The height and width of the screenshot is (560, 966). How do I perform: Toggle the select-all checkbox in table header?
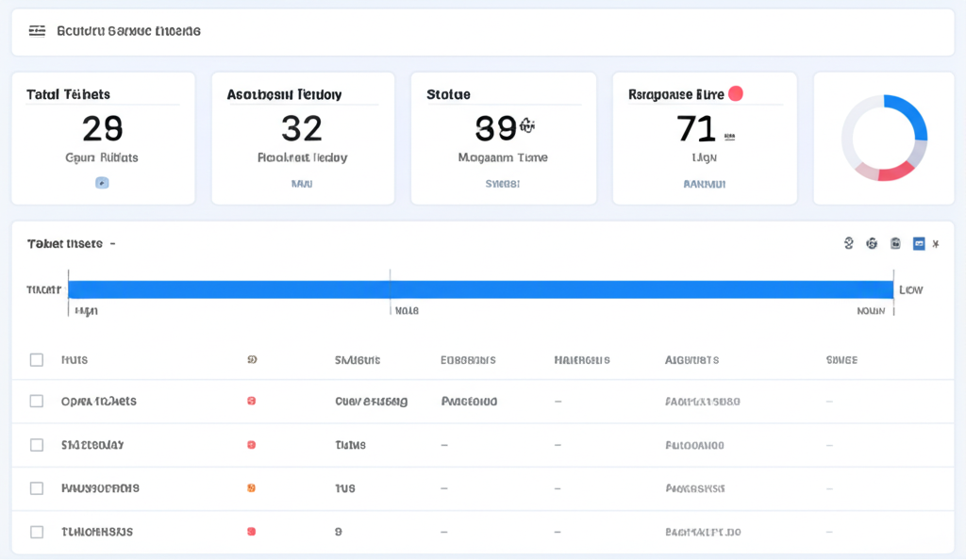click(37, 359)
